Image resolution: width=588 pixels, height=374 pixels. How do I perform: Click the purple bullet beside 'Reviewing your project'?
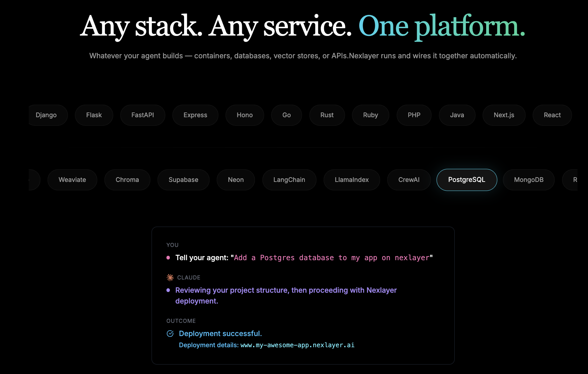coord(168,290)
